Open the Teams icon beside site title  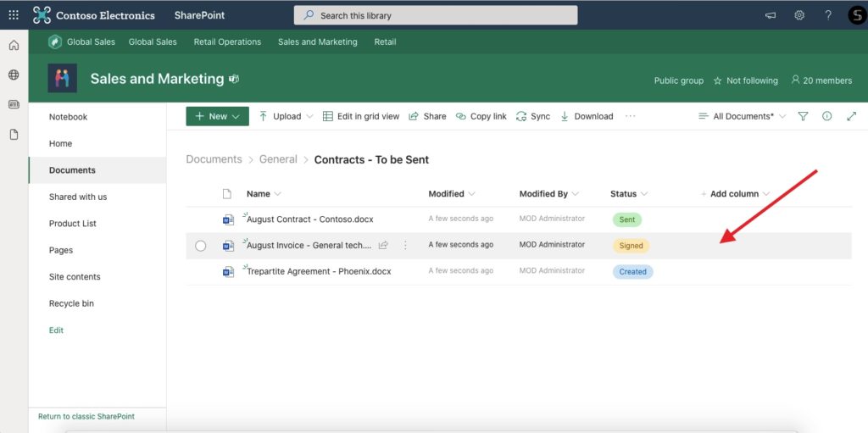[234, 79]
